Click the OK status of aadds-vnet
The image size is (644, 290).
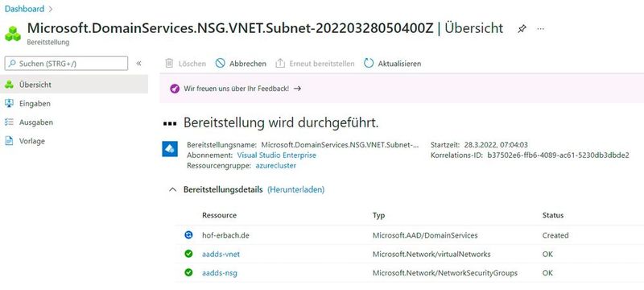click(x=547, y=255)
